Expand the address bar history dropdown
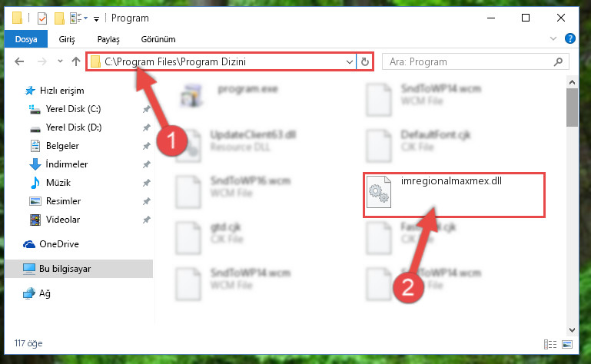The image size is (591, 364). [x=350, y=61]
